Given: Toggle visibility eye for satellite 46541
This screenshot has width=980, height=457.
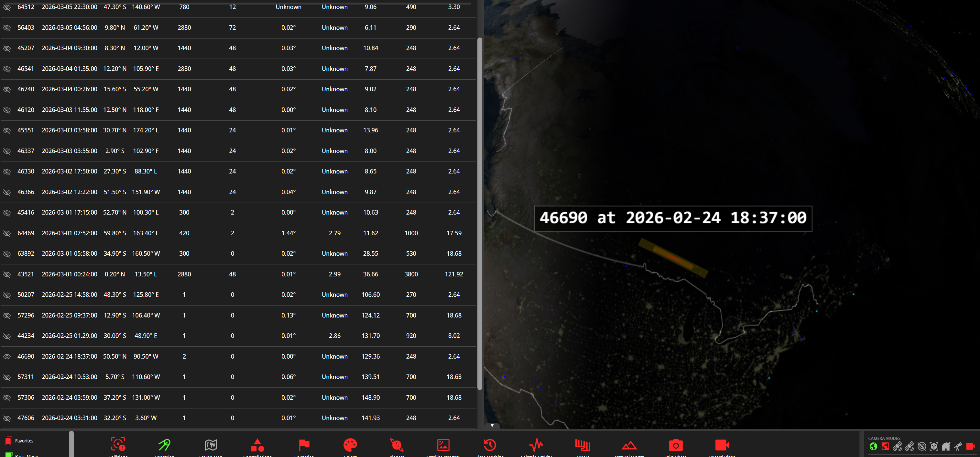Looking at the screenshot, I should click(x=7, y=69).
